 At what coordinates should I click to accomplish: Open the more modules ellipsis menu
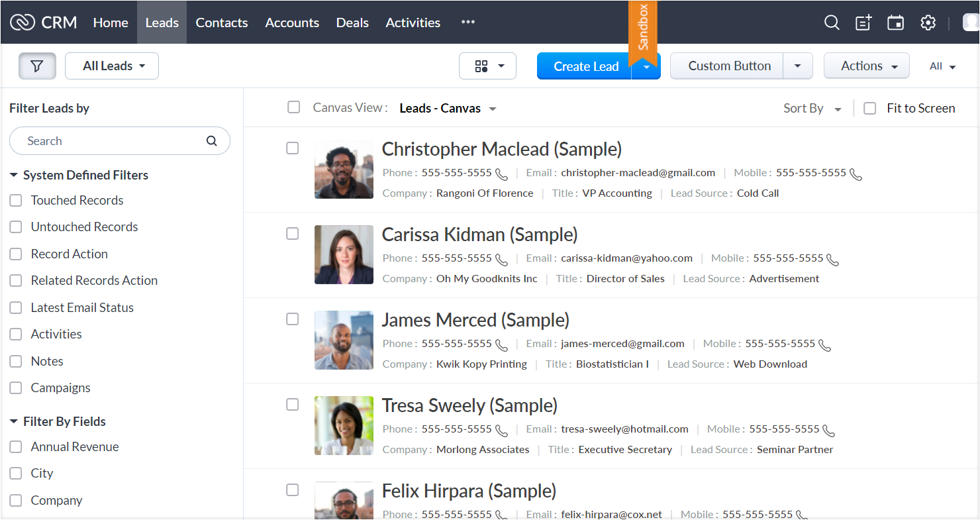(x=468, y=23)
